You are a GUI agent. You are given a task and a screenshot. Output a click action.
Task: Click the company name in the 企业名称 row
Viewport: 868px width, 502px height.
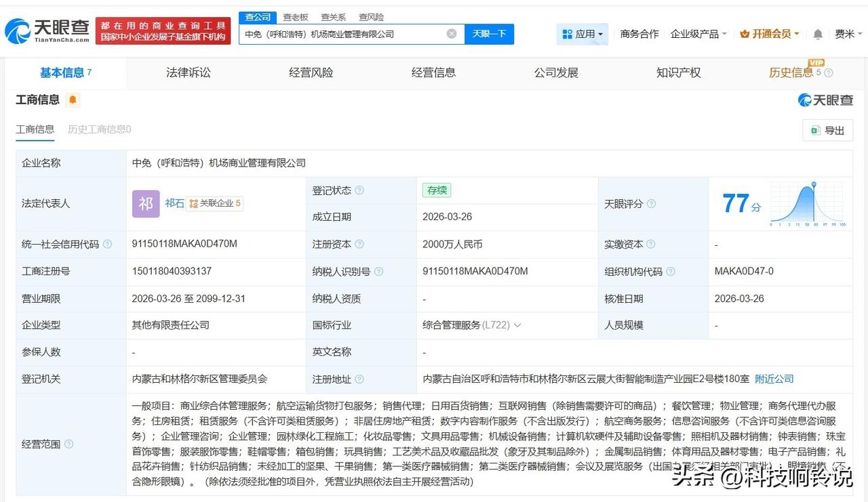(218, 163)
